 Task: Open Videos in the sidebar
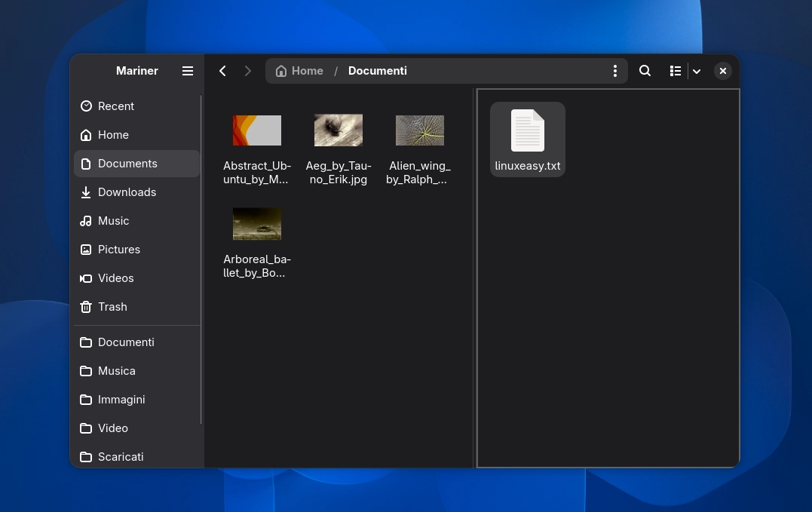click(136, 278)
